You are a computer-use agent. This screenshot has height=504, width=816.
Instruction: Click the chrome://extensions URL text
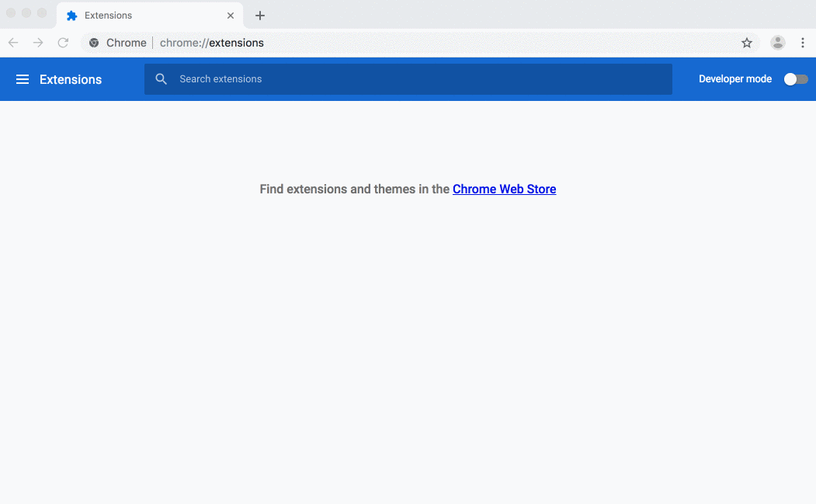pos(212,43)
